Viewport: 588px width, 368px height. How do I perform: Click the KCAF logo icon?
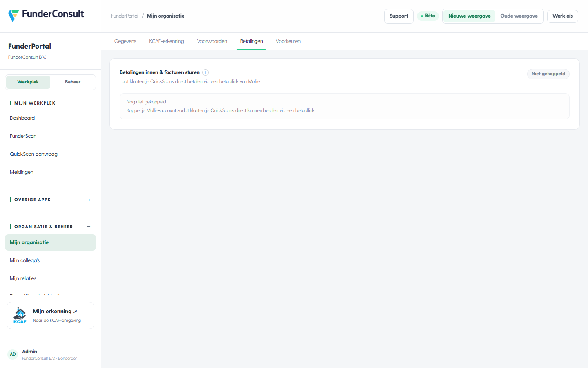click(x=20, y=316)
